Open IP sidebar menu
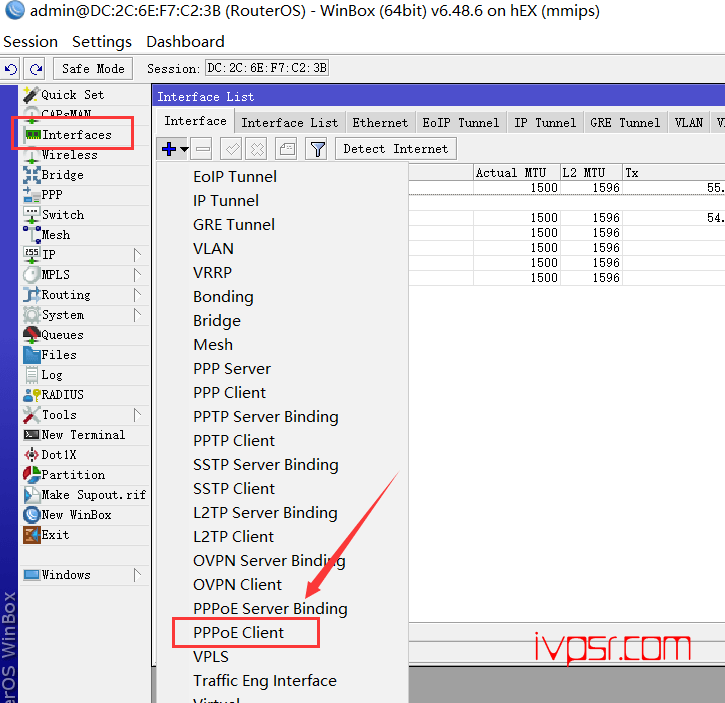Image resolution: width=725 pixels, height=703 pixels. pyautogui.click(x=86, y=254)
